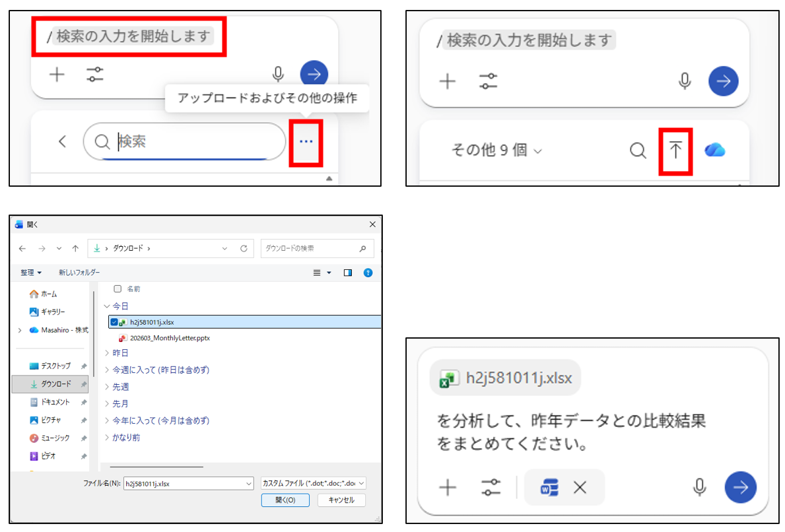Collapse the 今日 file group
Viewport: 785px width, 532px height.
click(108, 306)
